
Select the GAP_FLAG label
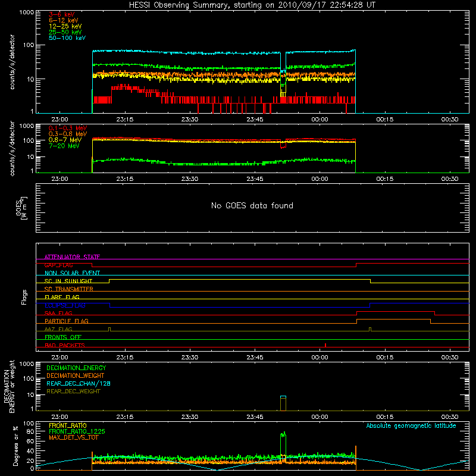[x=58, y=265]
